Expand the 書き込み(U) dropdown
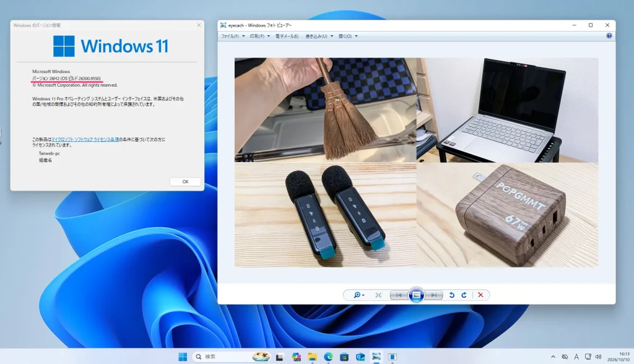Image resolution: width=634 pixels, height=364 pixels. tap(319, 37)
